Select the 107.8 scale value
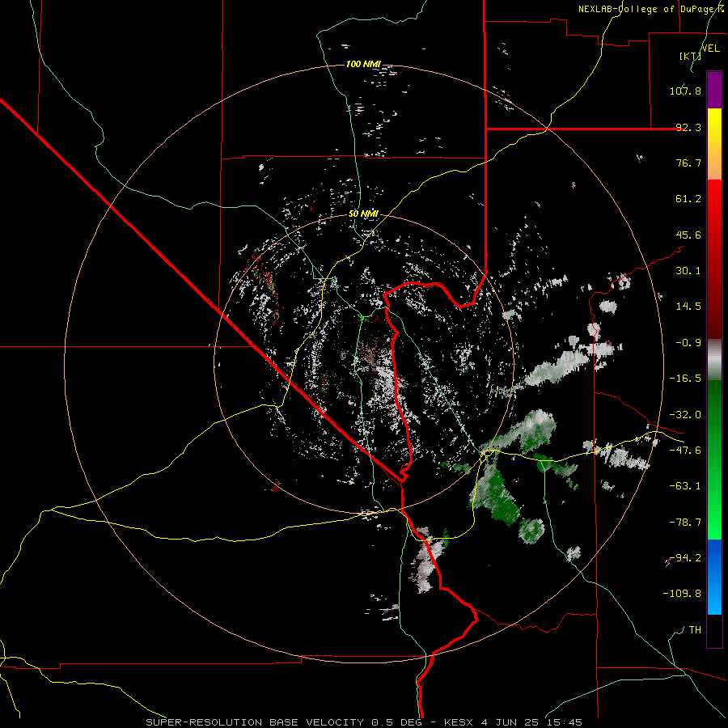The image size is (728, 728). pos(685,91)
